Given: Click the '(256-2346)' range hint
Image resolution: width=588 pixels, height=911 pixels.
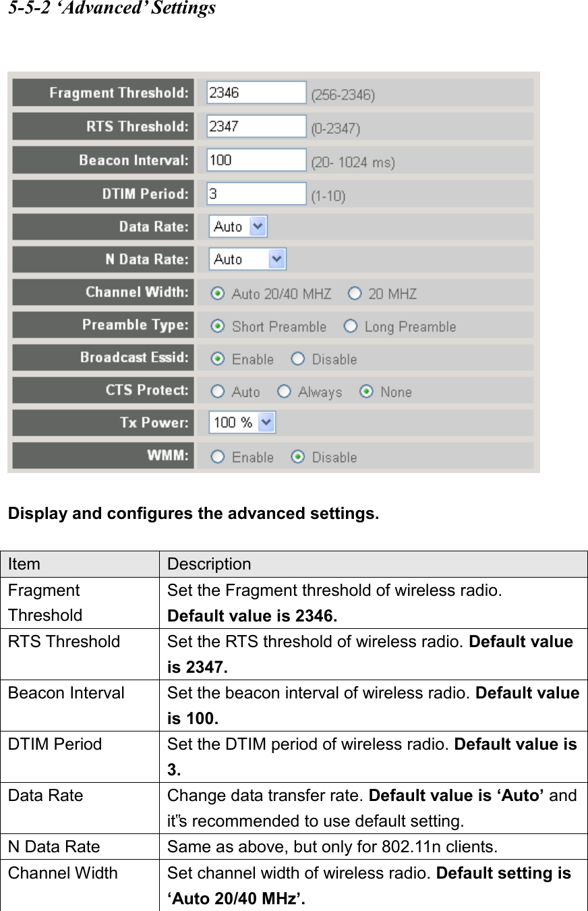Looking at the screenshot, I should coord(343,95).
